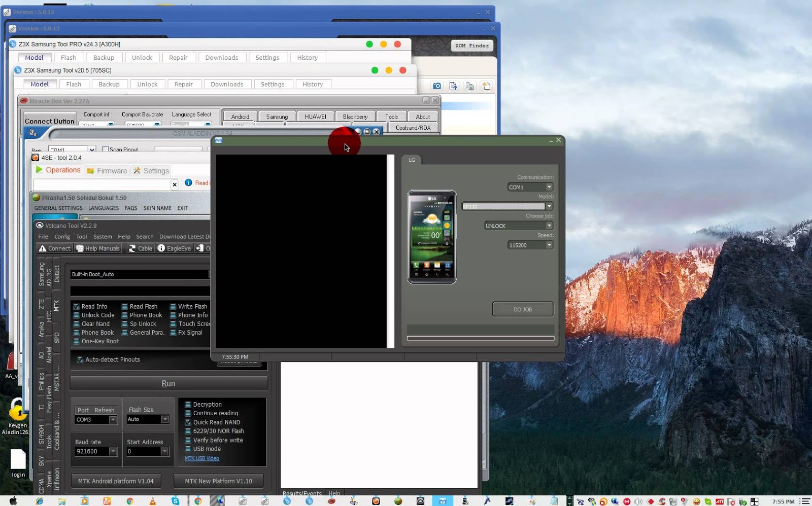Click the UC Browser taskbar icon

[x=107, y=501]
